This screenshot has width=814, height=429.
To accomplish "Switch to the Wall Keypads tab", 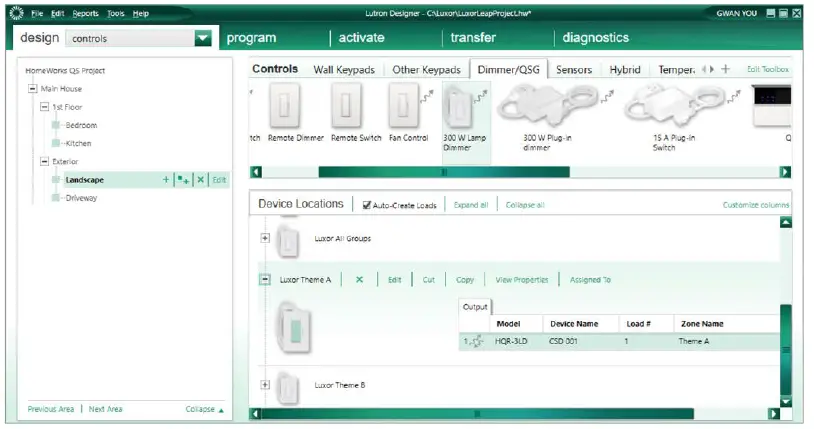I will click(344, 70).
